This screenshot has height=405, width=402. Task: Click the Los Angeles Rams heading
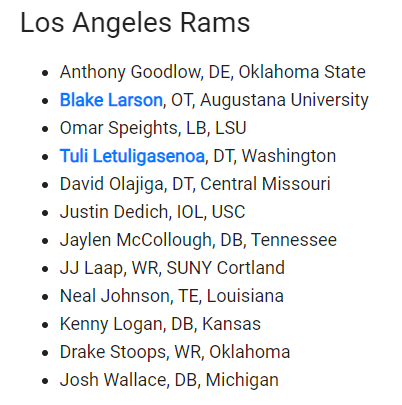coord(135,23)
